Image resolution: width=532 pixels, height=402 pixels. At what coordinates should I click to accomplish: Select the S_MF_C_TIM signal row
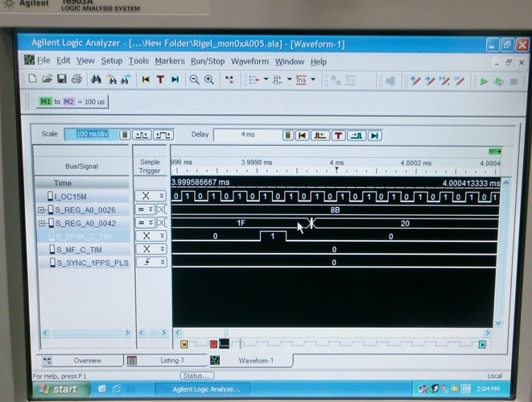[84, 250]
